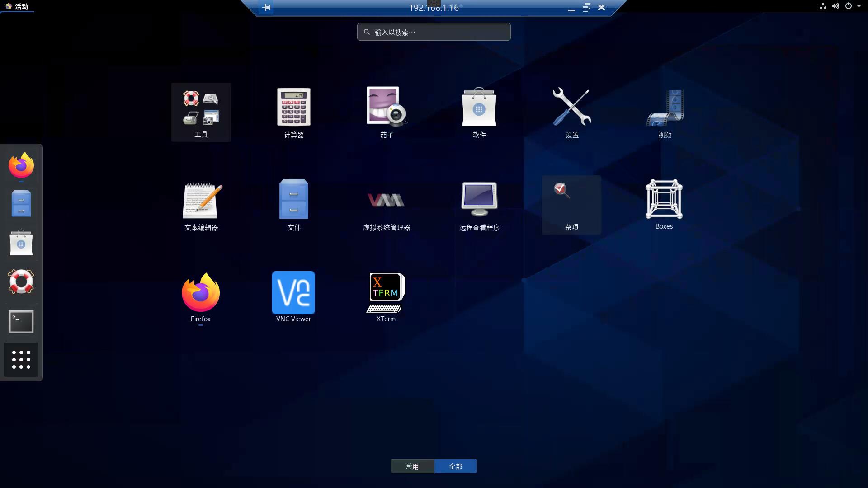
Task: Open the 软件 store app
Action: click(479, 112)
